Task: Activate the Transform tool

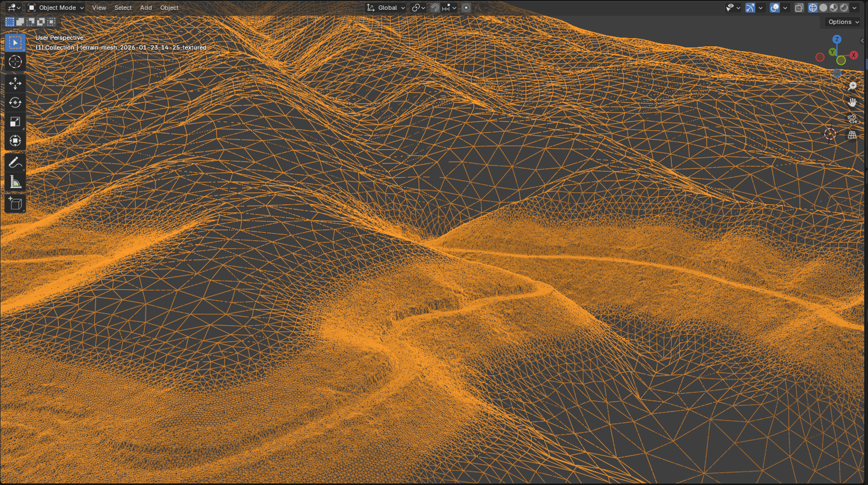Action: 15,141
